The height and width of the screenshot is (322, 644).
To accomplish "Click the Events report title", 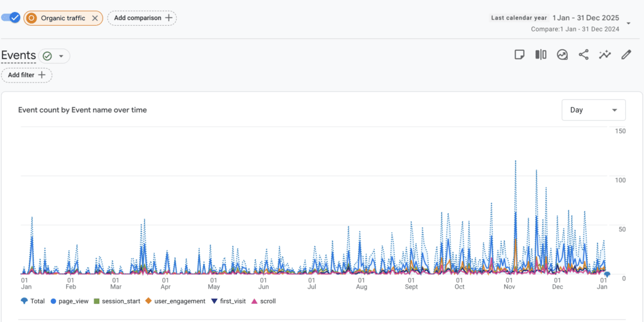I will point(18,55).
